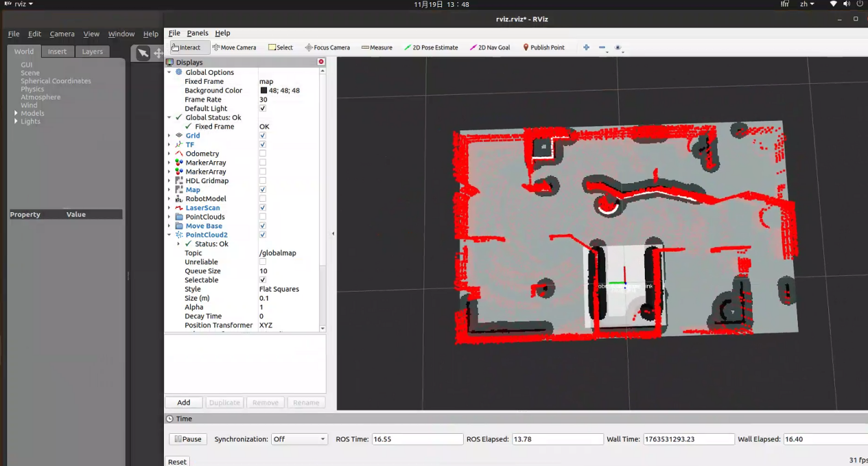
Task: Toggle the Unreliable checkbox
Action: tap(263, 262)
